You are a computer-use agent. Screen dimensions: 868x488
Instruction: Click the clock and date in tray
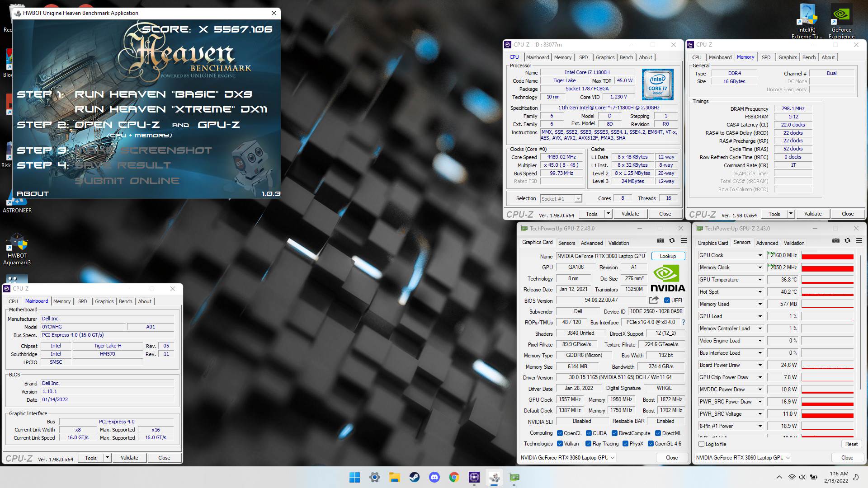(836, 477)
